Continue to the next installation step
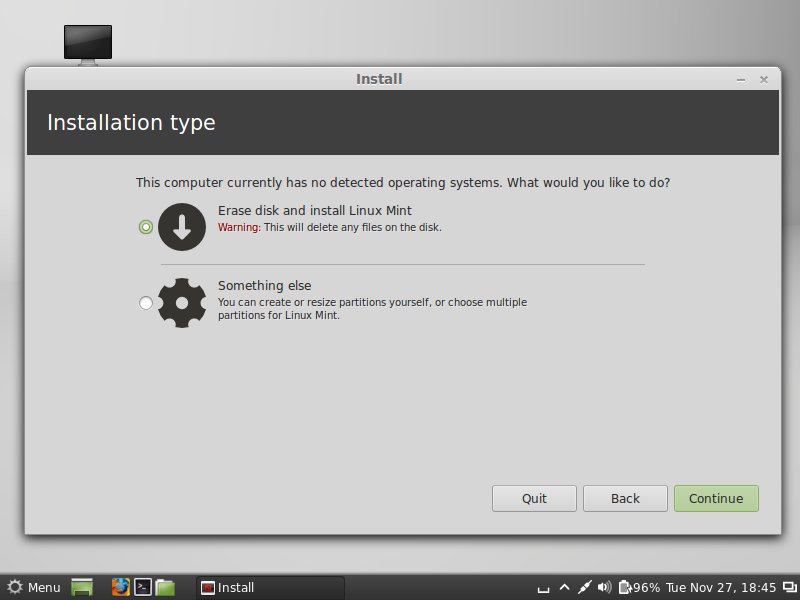 pyautogui.click(x=716, y=498)
